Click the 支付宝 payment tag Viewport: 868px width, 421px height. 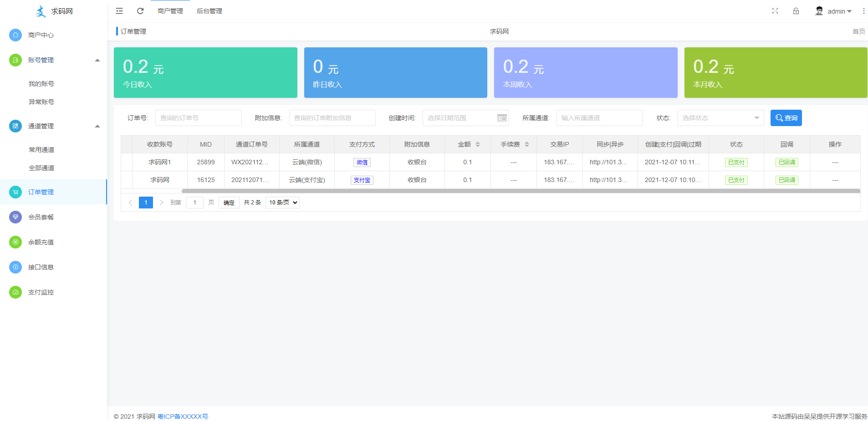tap(362, 180)
